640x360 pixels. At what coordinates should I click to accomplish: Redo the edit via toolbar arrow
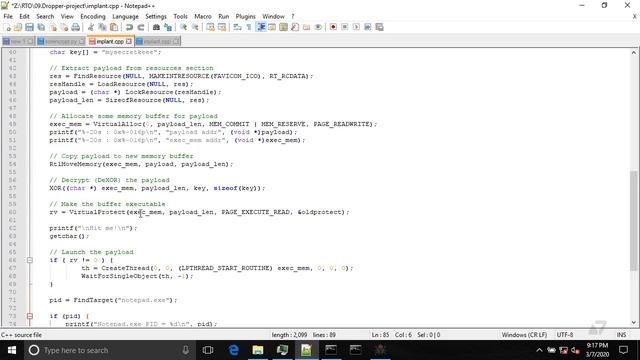coord(140,27)
